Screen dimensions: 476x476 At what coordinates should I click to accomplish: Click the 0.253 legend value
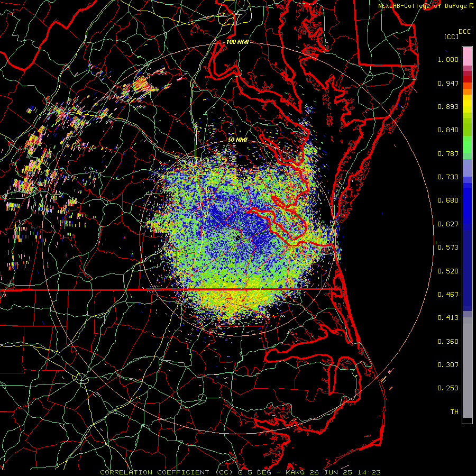click(448, 388)
